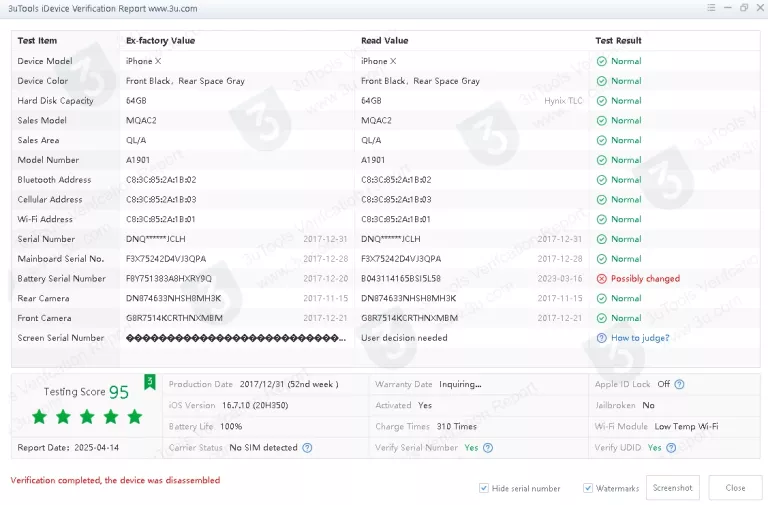Click the help icon next to Carrier Status

[x=307, y=448]
